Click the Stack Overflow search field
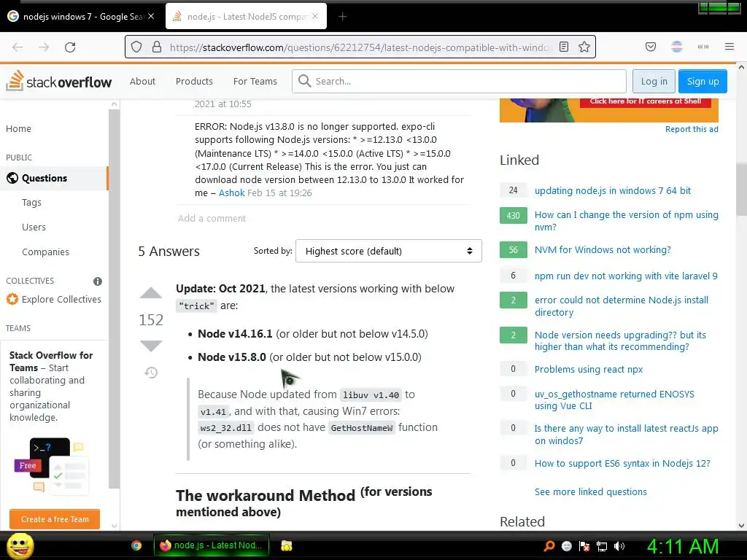The width and height of the screenshot is (747, 560). point(460,81)
